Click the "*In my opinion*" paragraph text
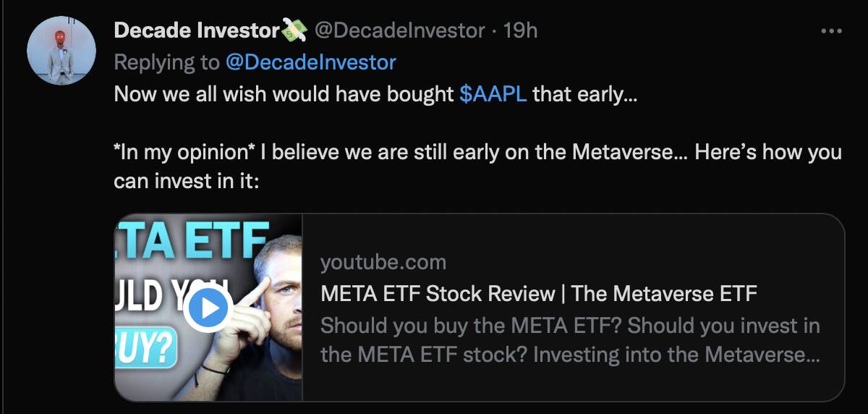 (477, 153)
